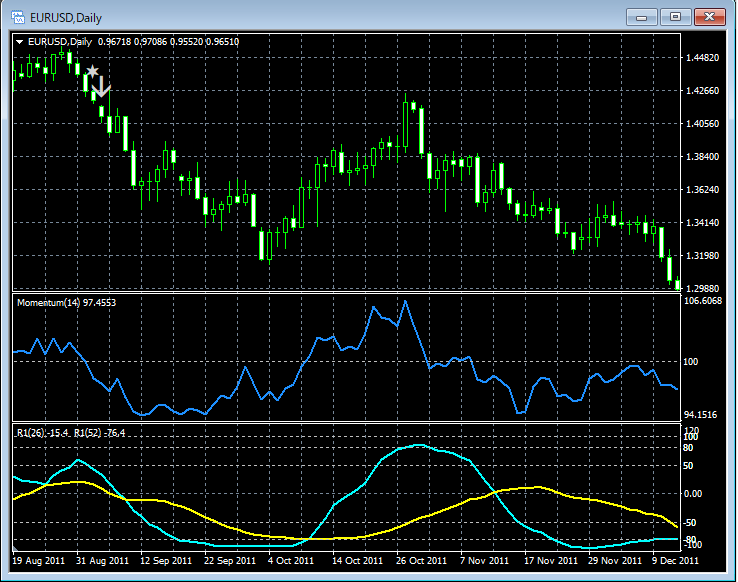Close the EURUSD,Daily chart window

pos(711,17)
